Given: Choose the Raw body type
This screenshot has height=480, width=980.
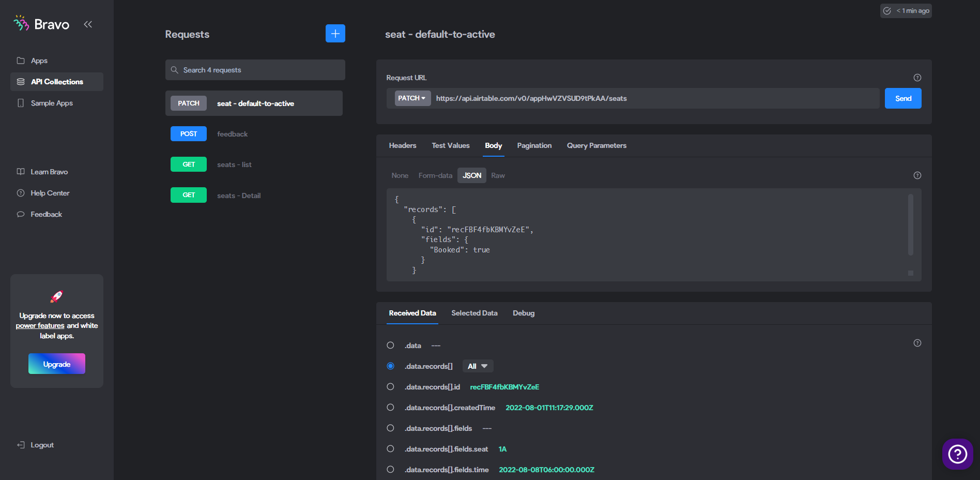Looking at the screenshot, I should pyautogui.click(x=498, y=175).
